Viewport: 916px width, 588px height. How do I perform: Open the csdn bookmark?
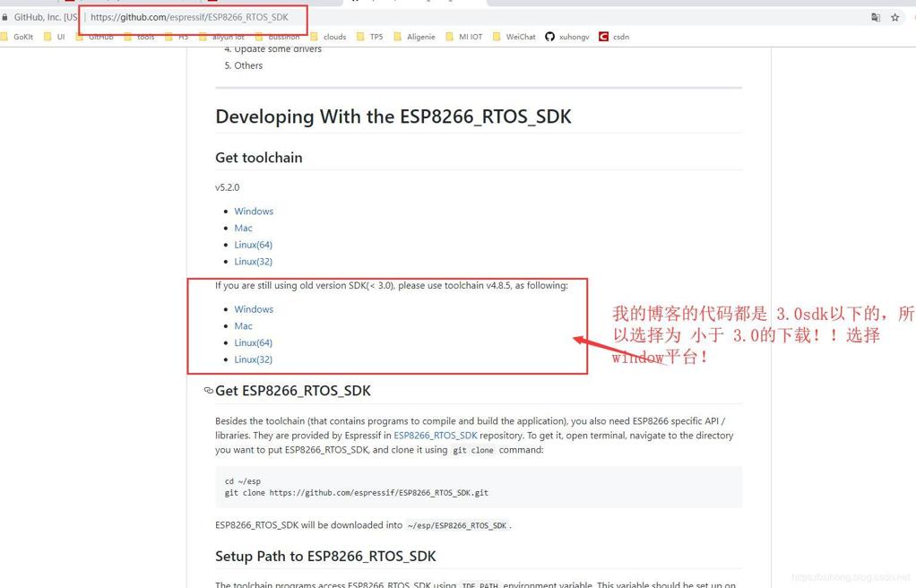tap(614, 37)
